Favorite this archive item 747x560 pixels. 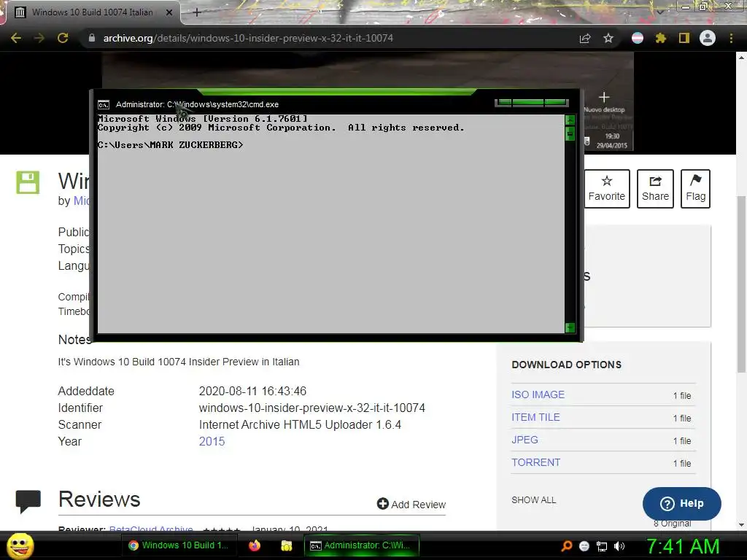click(606, 189)
